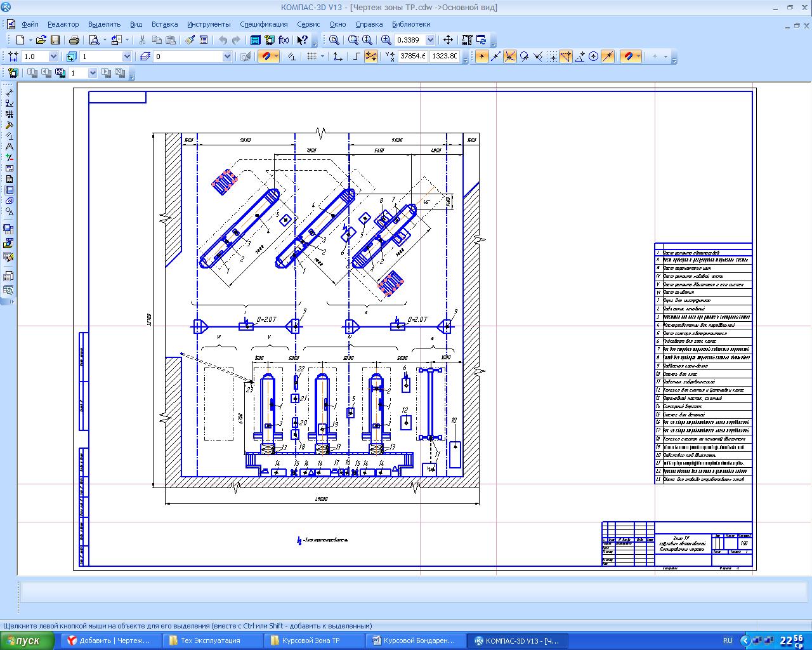
Task: Expand the layer 0 dropdown
Action: pos(227,56)
